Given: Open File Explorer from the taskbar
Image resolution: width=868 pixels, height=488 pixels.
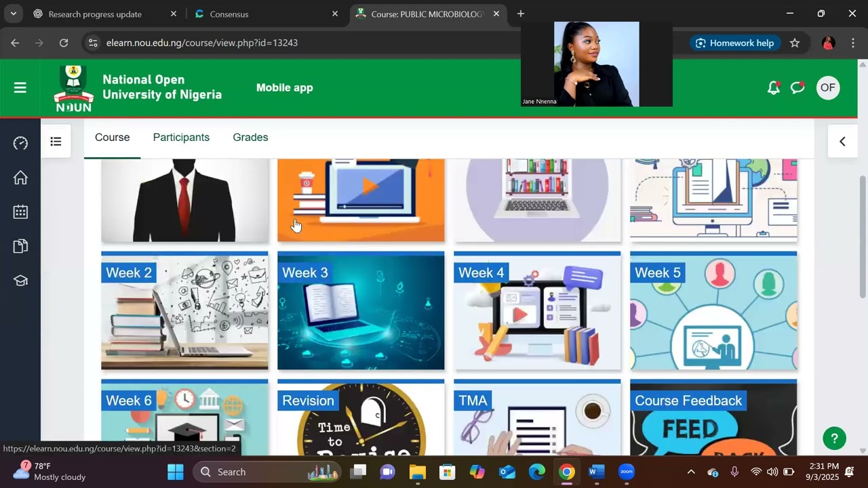Looking at the screenshot, I should (417, 472).
